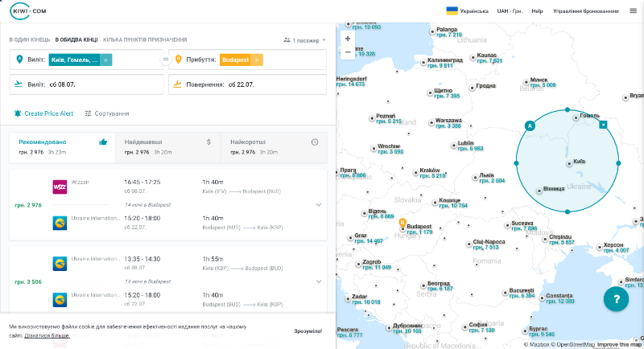Select the 'В обидва кінці' trip type
The image size is (644, 349).
click(x=76, y=39)
